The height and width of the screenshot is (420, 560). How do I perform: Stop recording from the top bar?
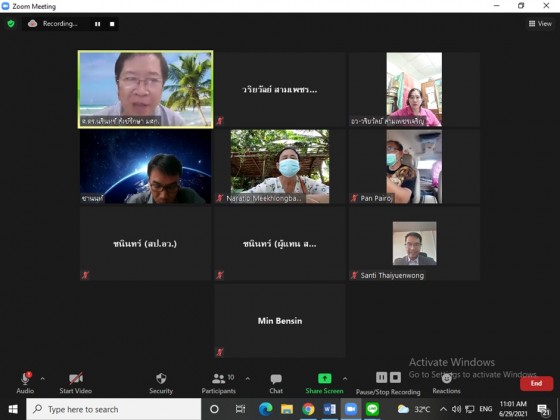point(112,24)
